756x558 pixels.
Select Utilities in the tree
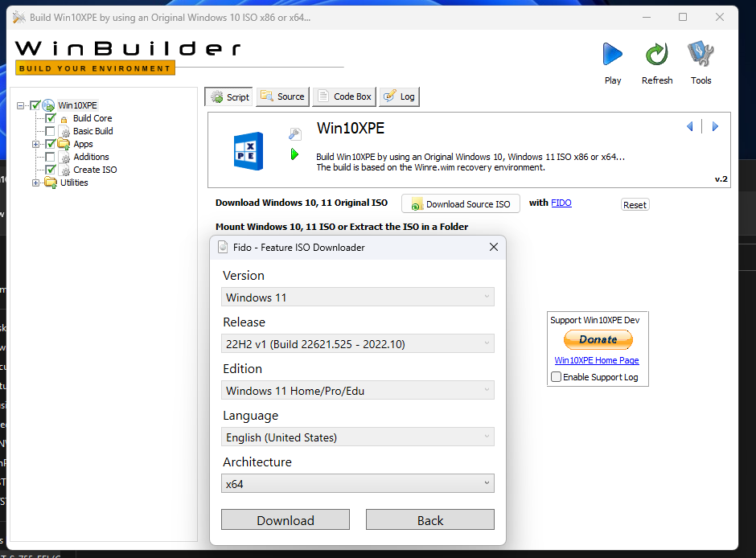[74, 183]
